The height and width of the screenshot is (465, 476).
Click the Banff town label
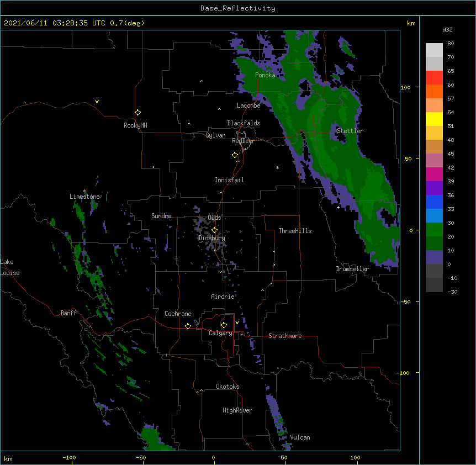pyautogui.click(x=68, y=313)
